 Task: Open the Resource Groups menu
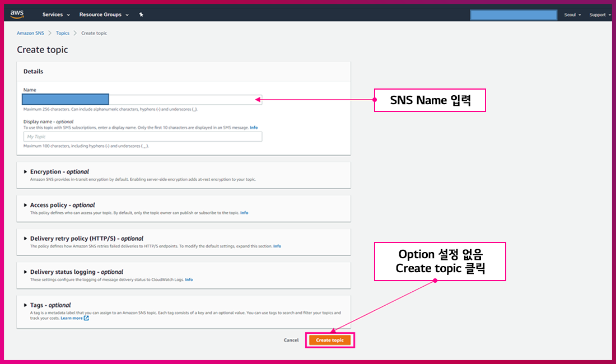click(x=104, y=15)
